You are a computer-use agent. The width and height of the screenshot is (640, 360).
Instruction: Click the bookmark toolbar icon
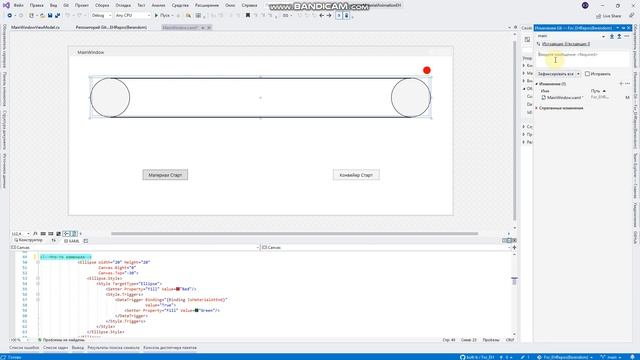(x=248, y=16)
